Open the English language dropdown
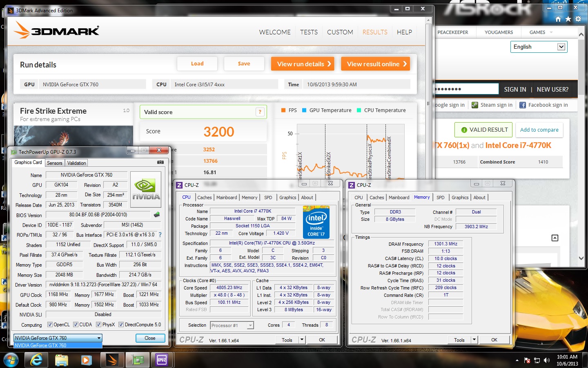 (x=561, y=47)
